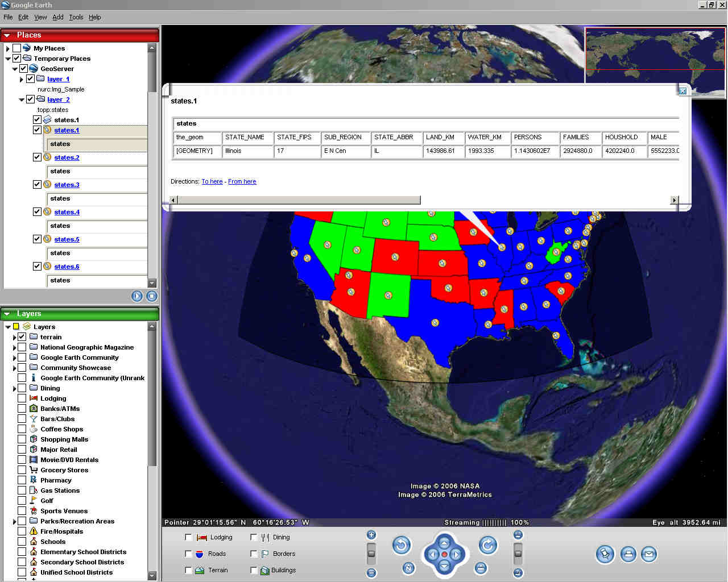This screenshot has width=728, height=582.
Task: Click the zoom out minus button
Action: 371,572
